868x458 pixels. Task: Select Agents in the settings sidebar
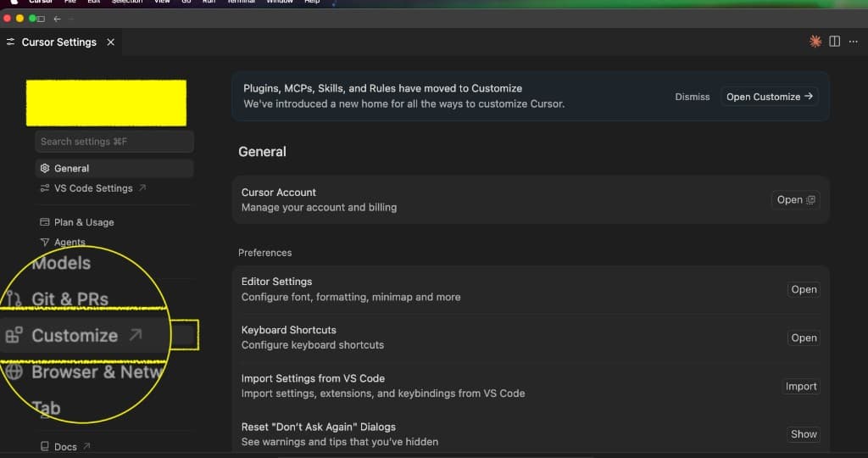[70, 242]
